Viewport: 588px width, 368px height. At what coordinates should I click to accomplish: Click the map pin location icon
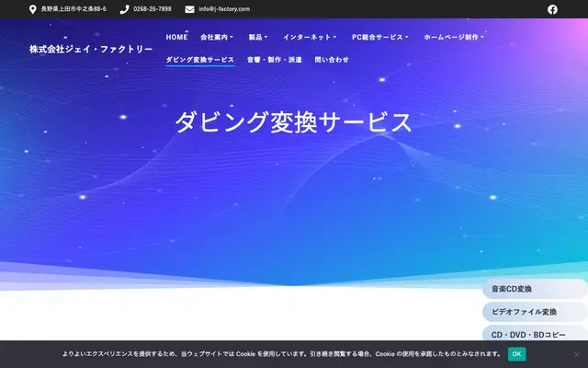(33, 9)
